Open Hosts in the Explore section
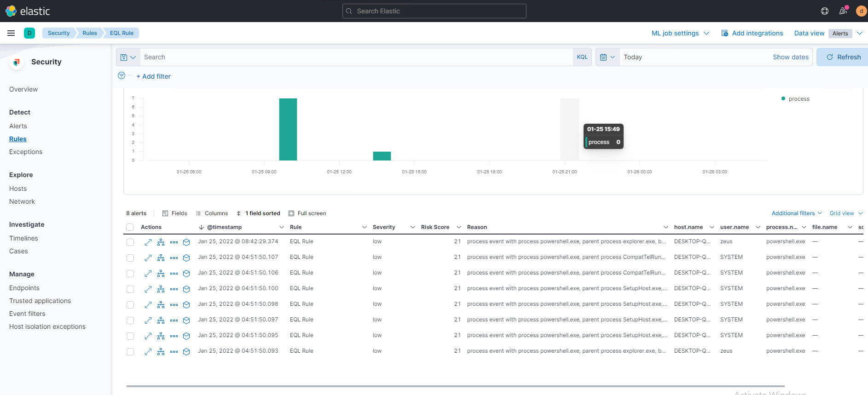This screenshot has width=868, height=395. coord(18,189)
